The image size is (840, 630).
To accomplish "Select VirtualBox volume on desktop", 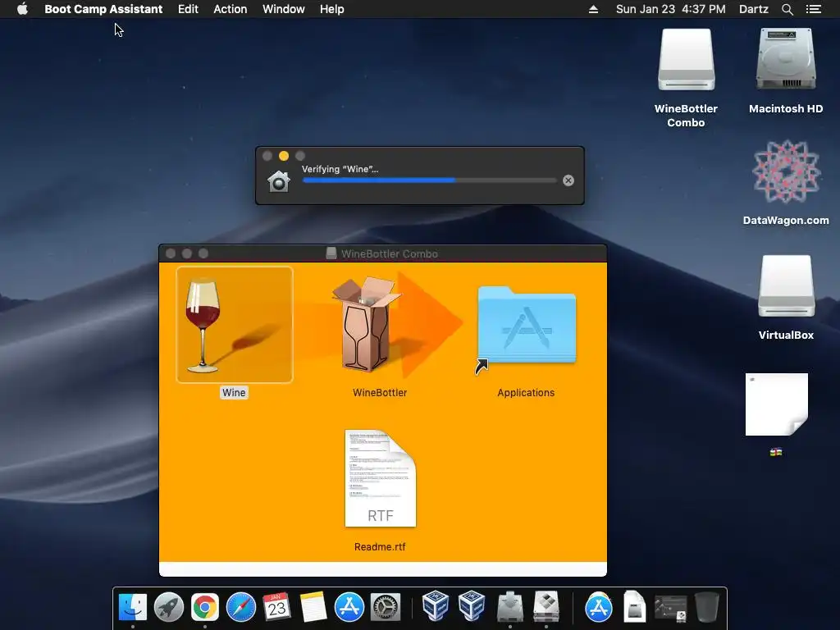I will tap(786, 286).
